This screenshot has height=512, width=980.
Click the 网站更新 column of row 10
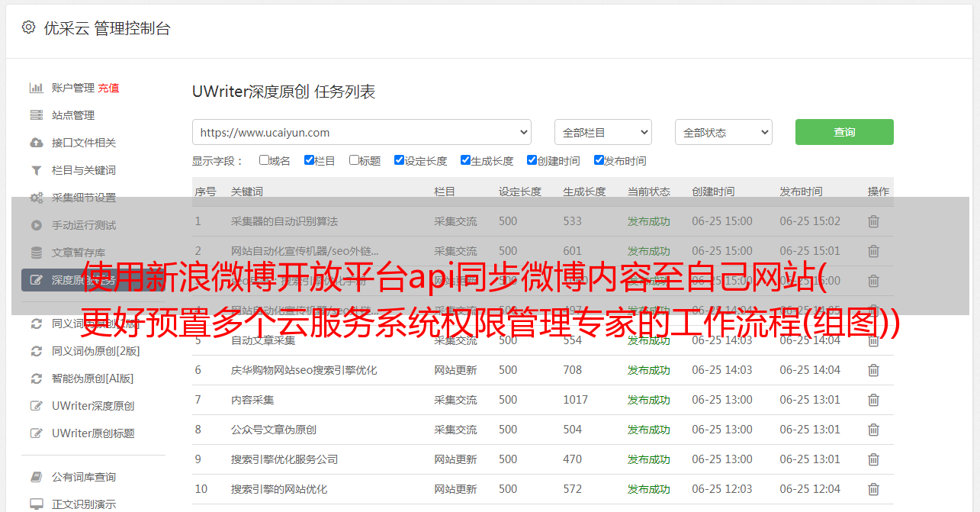point(455,489)
